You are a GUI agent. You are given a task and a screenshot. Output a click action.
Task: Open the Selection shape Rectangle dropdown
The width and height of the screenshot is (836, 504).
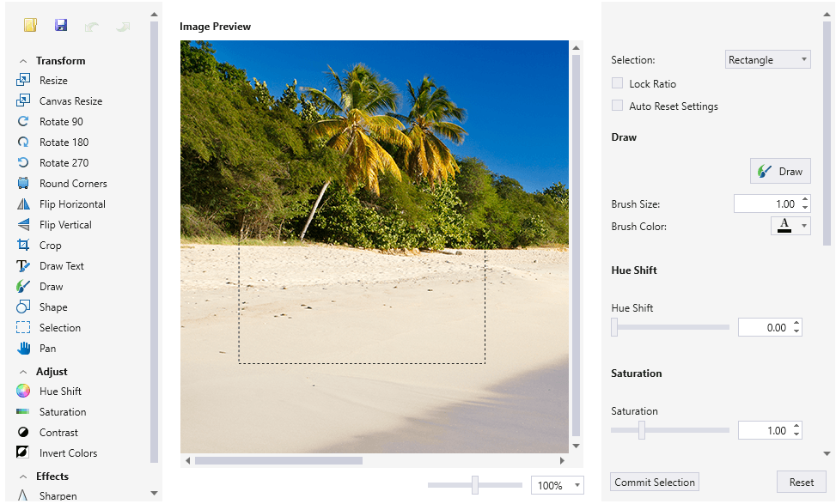click(768, 59)
